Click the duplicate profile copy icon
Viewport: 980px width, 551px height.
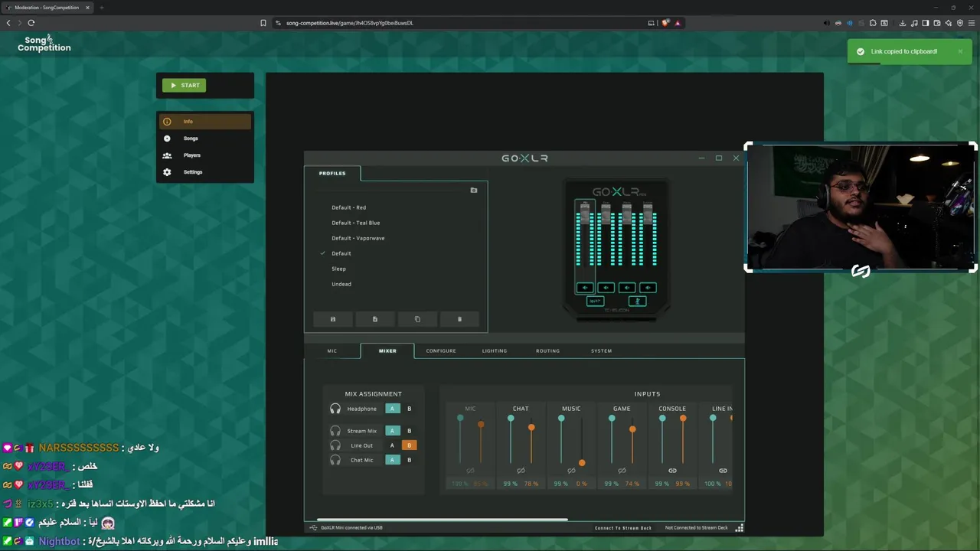pos(417,319)
